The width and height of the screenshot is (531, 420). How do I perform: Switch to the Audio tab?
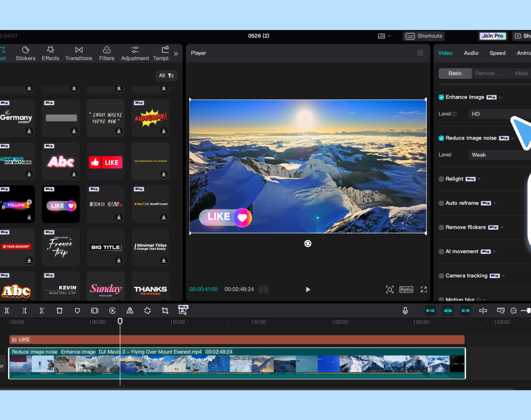click(471, 53)
